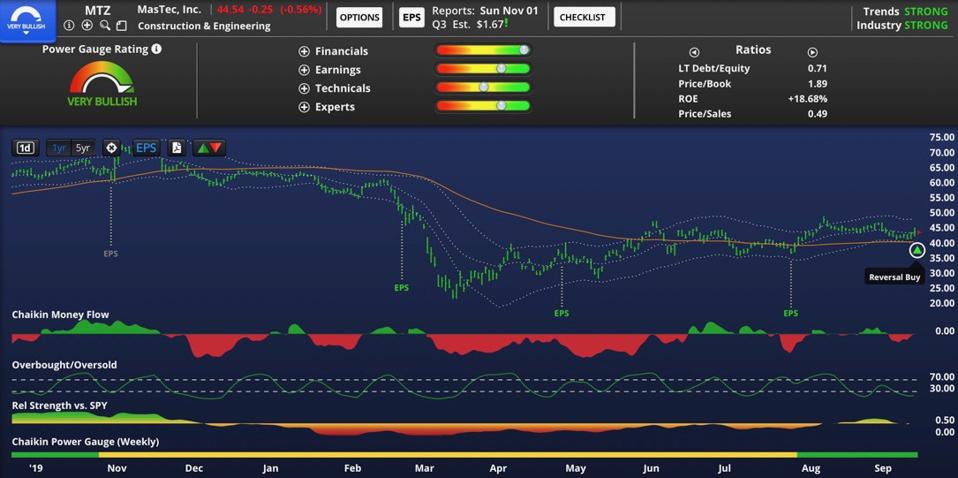The image size is (958, 478).
Task: Toggle EPS markers on the chart
Action: click(146, 148)
